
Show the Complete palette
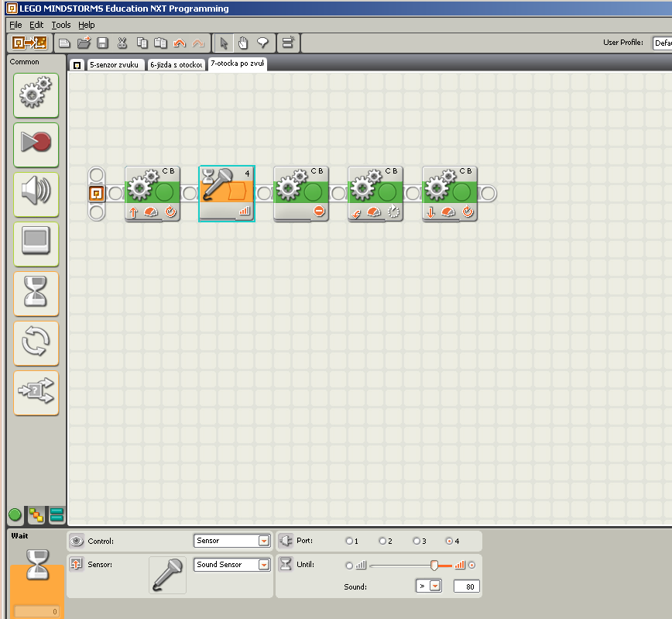pyautogui.click(x=36, y=514)
